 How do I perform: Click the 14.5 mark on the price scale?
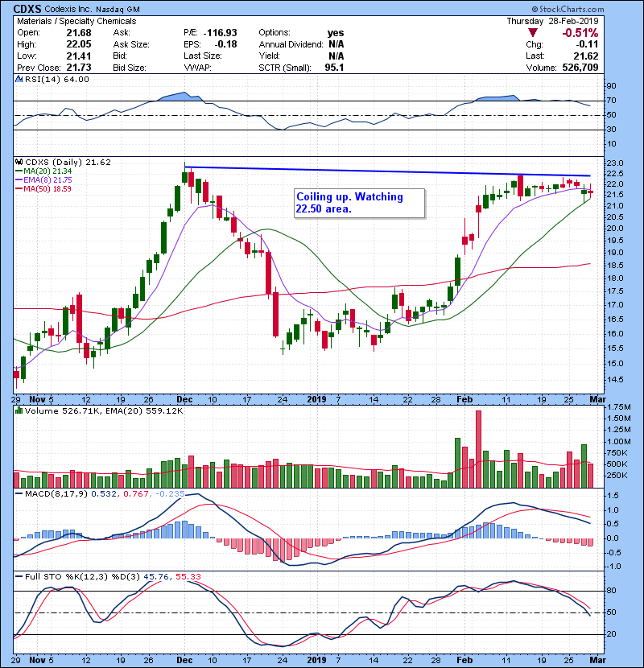[x=614, y=379]
